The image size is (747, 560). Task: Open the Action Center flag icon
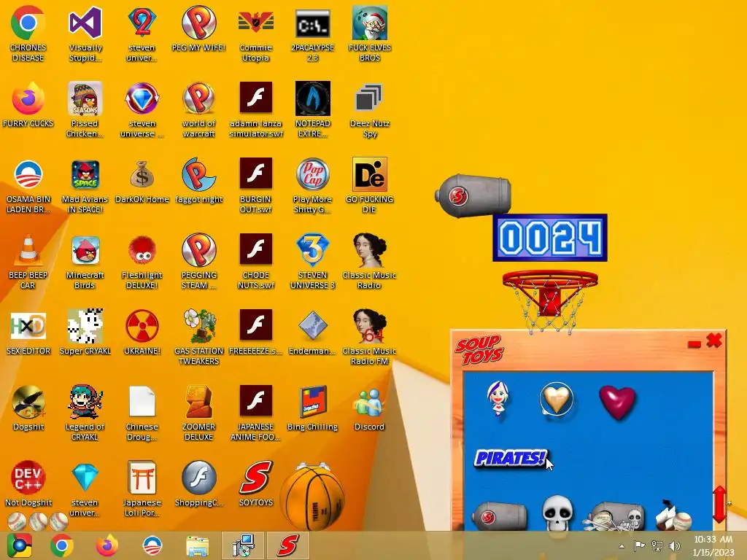point(639,545)
